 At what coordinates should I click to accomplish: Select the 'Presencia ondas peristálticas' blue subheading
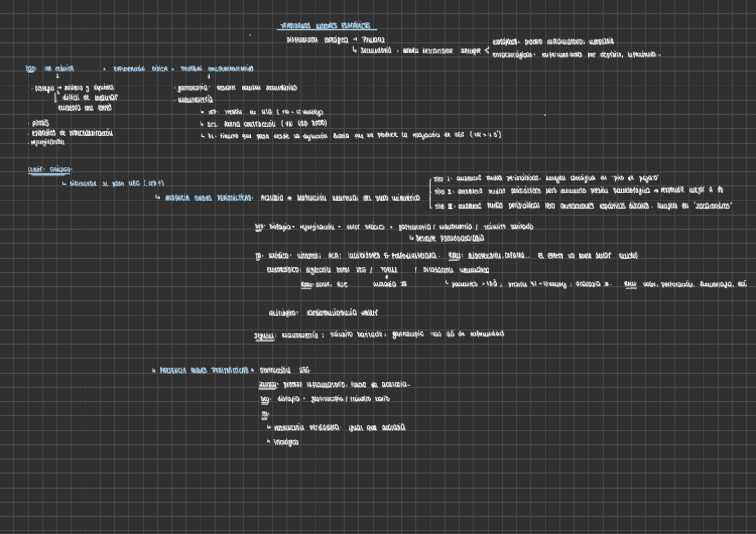(x=204, y=368)
